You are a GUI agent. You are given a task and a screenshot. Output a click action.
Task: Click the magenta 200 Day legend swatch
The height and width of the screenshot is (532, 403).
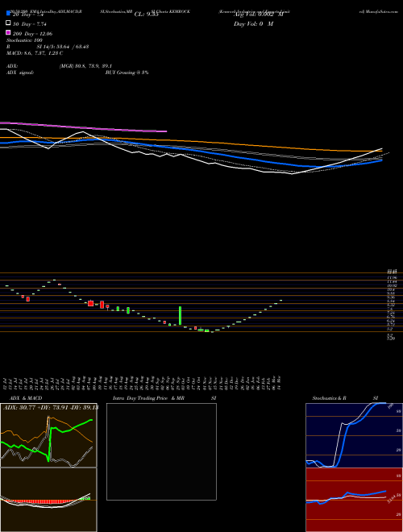click(x=8, y=32)
